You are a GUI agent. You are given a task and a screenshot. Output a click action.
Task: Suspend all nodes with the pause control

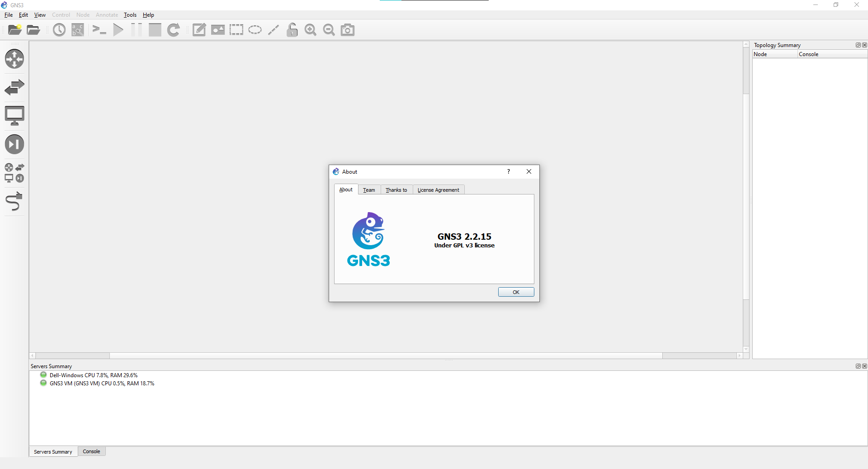[136, 30]
